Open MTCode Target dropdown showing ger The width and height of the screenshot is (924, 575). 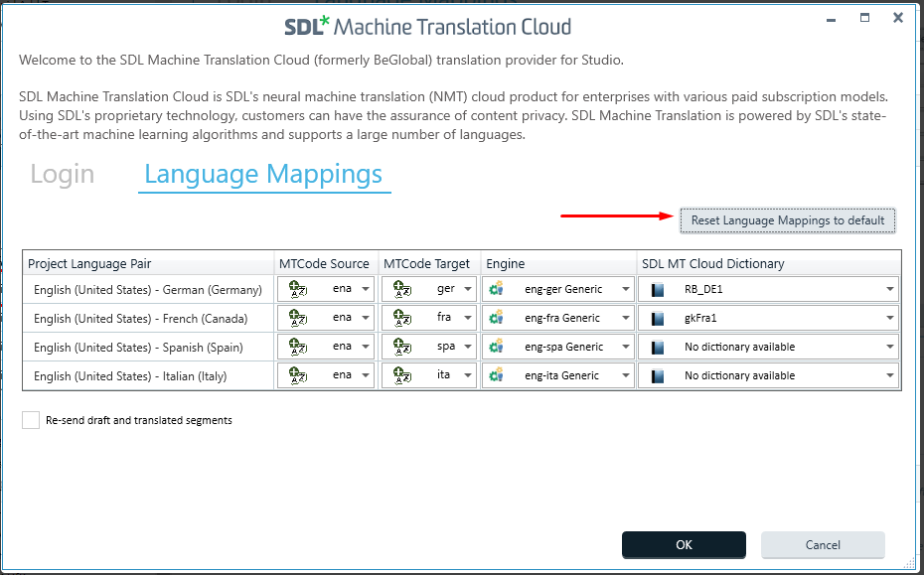467,289
